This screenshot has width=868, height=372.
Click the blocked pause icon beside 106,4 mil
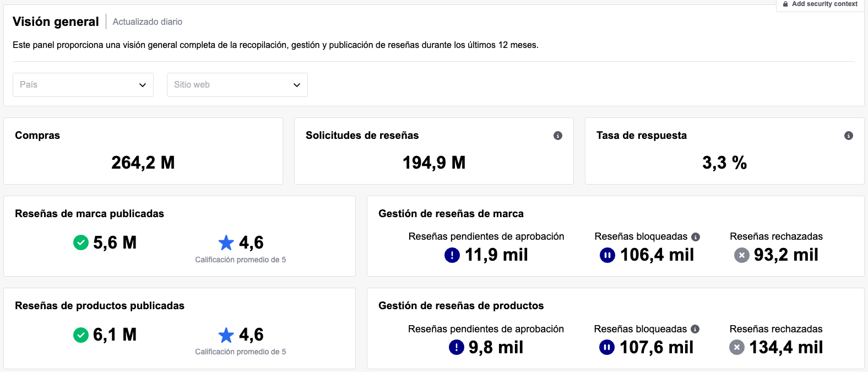point(607,255)
